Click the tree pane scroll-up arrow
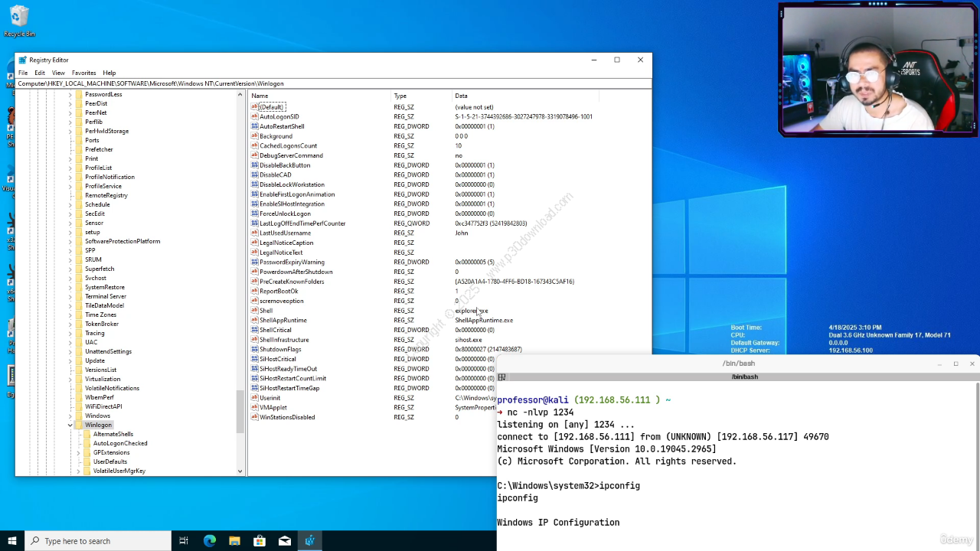This screenshot has height=551, width=980. [240, 94]
